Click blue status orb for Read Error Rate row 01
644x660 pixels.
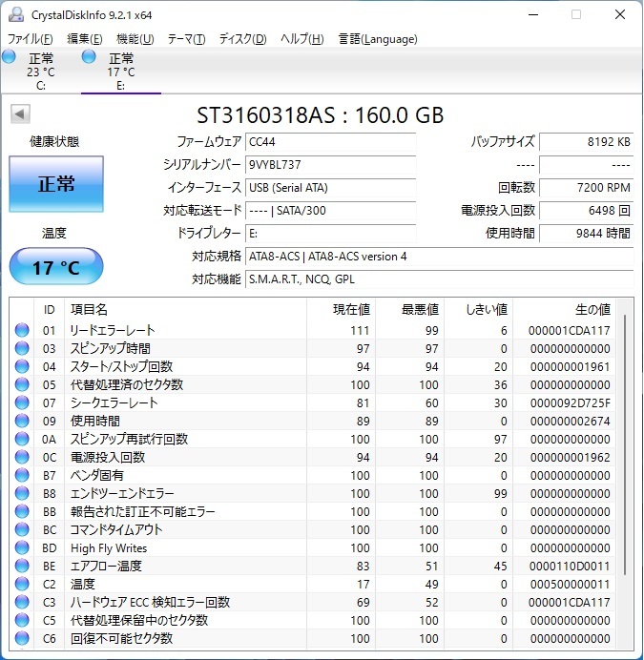22,330
